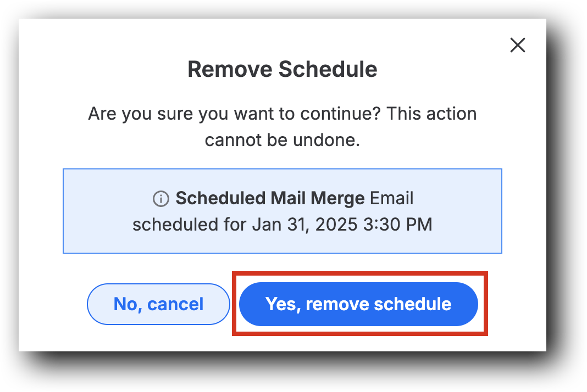The height and width of the screenshot is (392, 587).
Task: Click the Remove Schedule dialog title
Action: coord(283,69)
